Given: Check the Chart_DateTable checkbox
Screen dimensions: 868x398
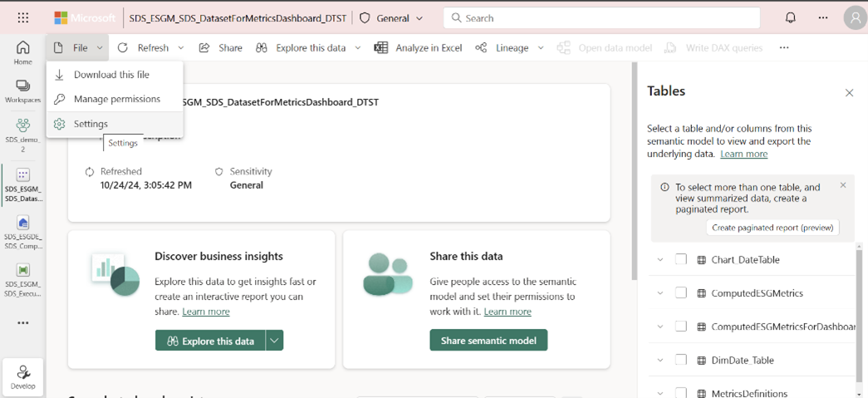Looking at the screenshot, I should click(681, 259).
